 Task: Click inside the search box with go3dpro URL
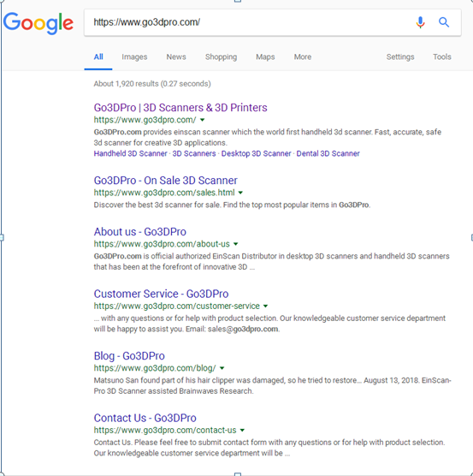[x=249, y=22]
